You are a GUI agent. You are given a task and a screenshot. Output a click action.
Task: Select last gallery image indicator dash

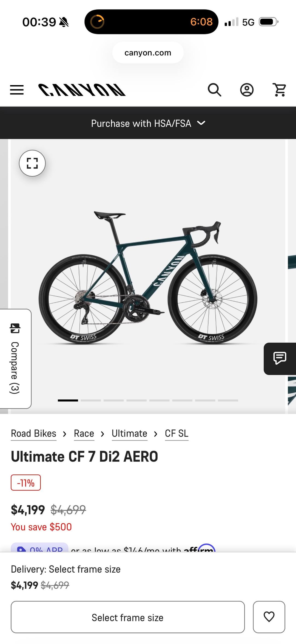click(x=228, y=401)
